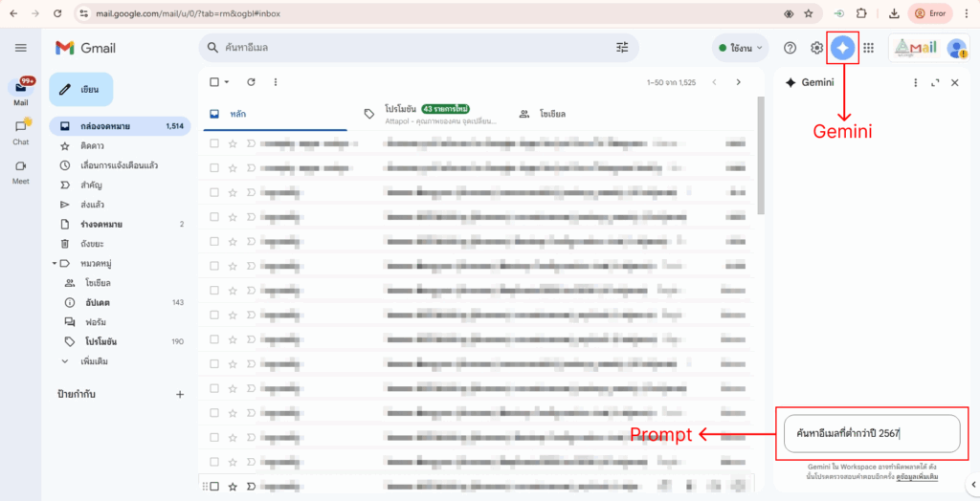
Task: Switch to the โปรโมชัน tab
Action: coord(426,114)
